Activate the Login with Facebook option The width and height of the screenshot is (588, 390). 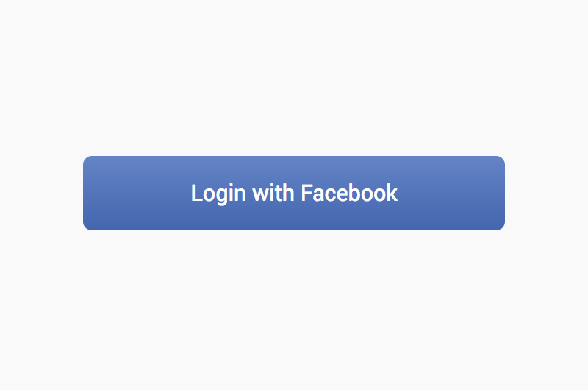click(294, 193)
